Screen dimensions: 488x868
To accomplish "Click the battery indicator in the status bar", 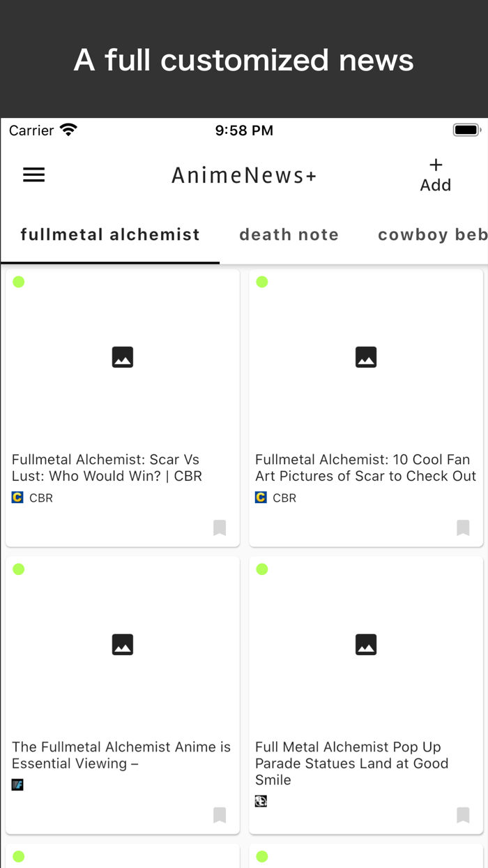I will click(466, 129).
